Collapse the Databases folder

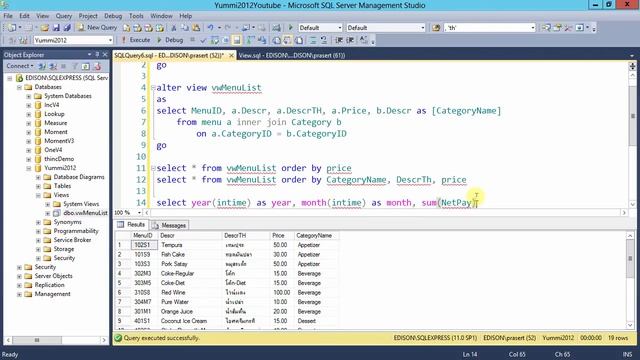click(x=19, y=87)
